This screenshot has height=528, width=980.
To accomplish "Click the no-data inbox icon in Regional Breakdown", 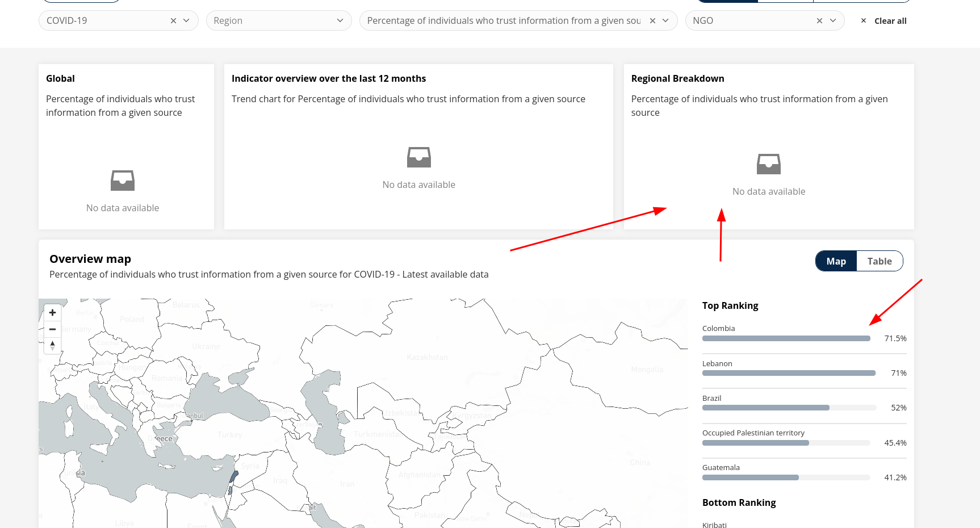I will pos(769,164).
